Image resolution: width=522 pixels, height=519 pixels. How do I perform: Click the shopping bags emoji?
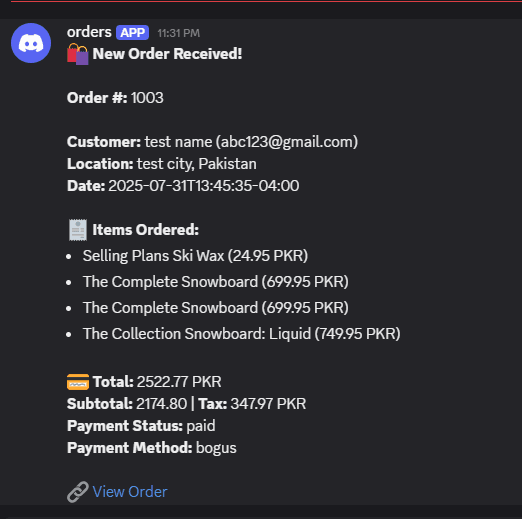(x=78, y=54)
